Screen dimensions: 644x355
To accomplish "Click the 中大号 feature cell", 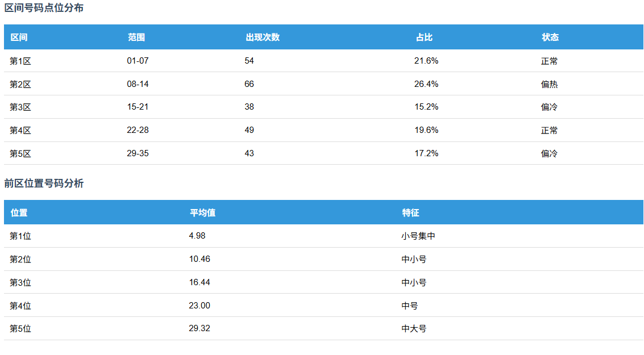I will [x=414, y=328].
